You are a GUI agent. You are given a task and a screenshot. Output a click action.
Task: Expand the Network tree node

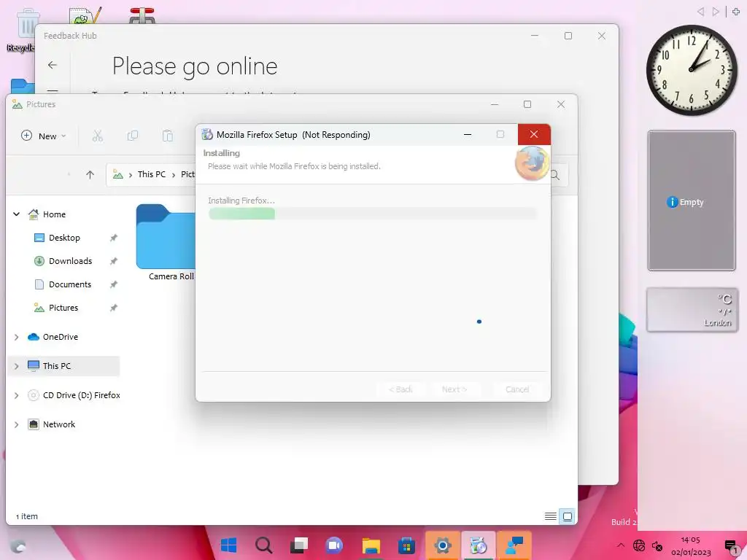(16, 425)
